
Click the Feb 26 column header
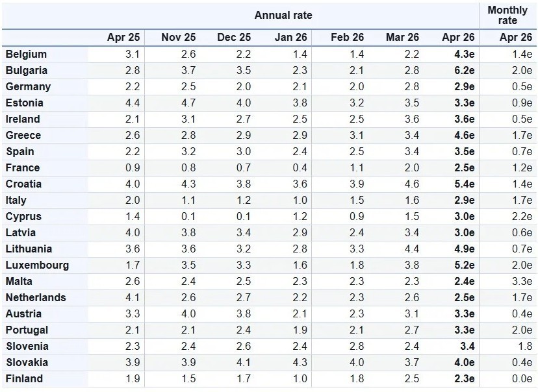coord(348,38)
